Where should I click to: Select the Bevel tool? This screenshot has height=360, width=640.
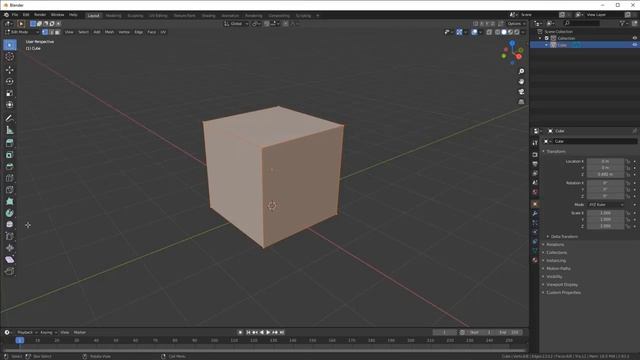click(10, 167)
